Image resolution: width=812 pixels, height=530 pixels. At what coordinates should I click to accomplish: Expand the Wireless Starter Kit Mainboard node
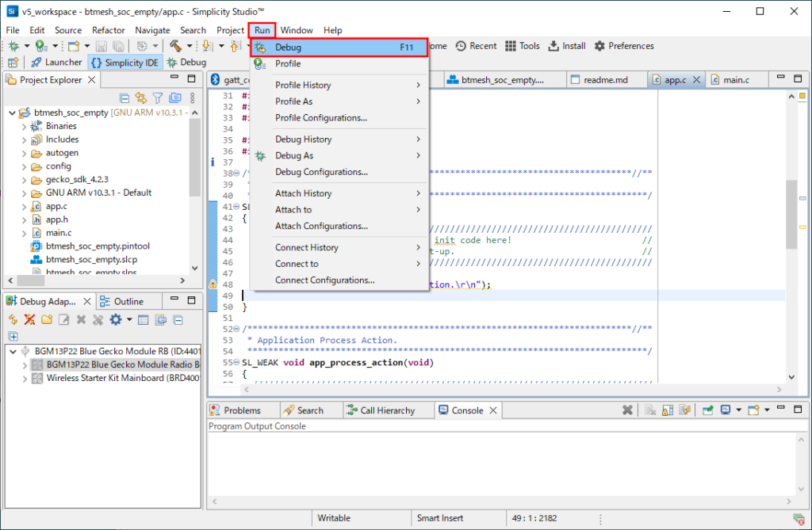pos(25,379)
